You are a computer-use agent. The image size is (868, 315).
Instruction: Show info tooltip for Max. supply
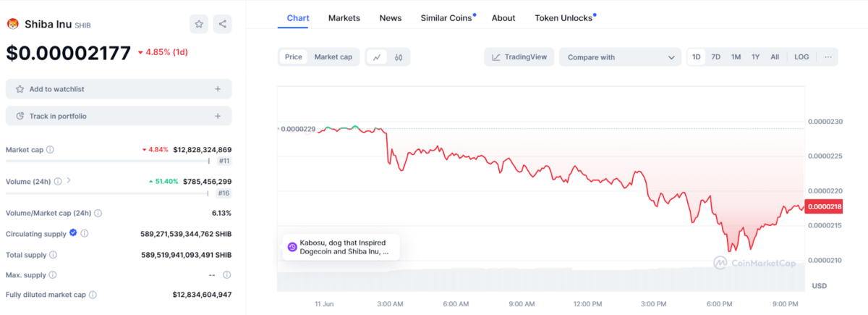pyautogui.click(x=52, y=275)
